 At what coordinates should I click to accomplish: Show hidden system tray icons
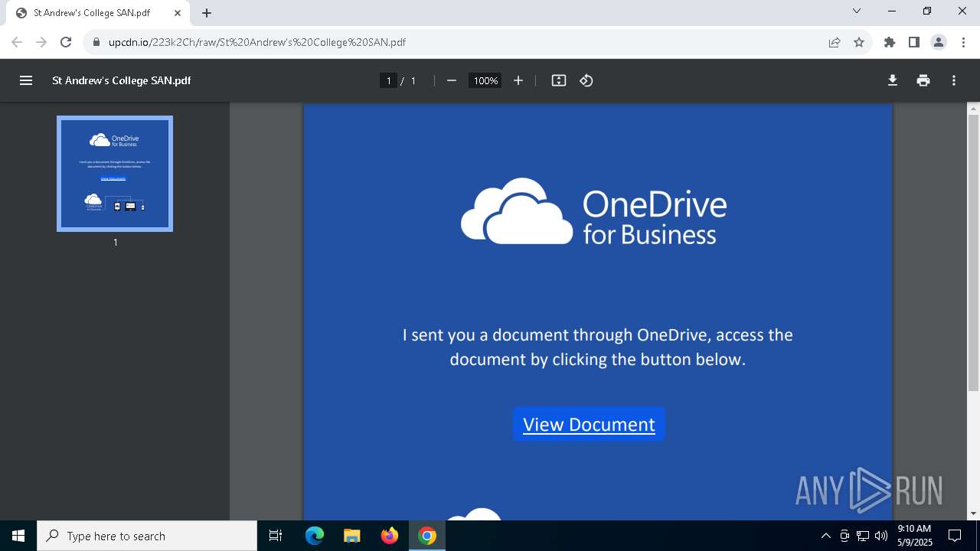tap(825, 536)
